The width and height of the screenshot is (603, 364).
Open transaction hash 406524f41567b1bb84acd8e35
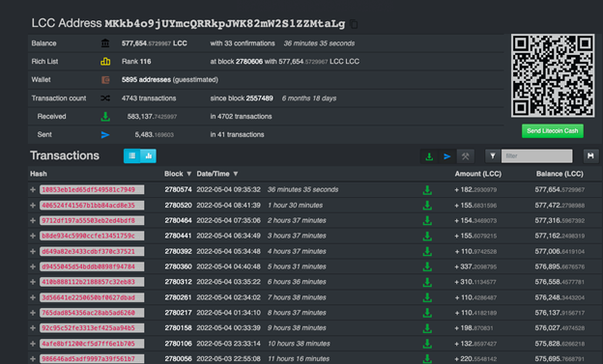pyautogui.click(x=92, y=206)
